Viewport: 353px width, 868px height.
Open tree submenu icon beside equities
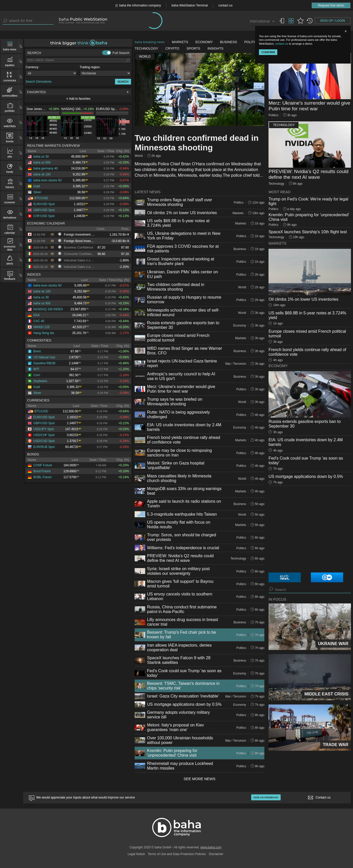pyautogui.click(x=21, y=61)
